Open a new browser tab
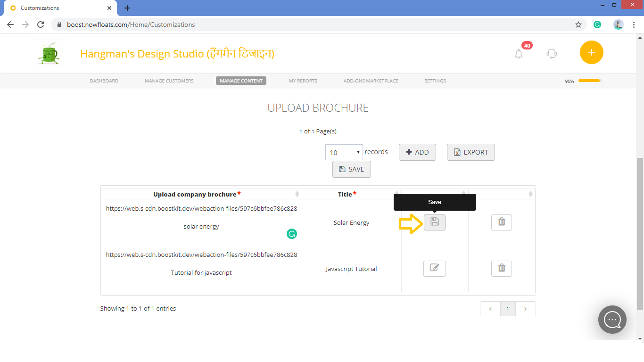Viewport: 644px width, 362px height. pyautogui.click(x=127, y=8)
